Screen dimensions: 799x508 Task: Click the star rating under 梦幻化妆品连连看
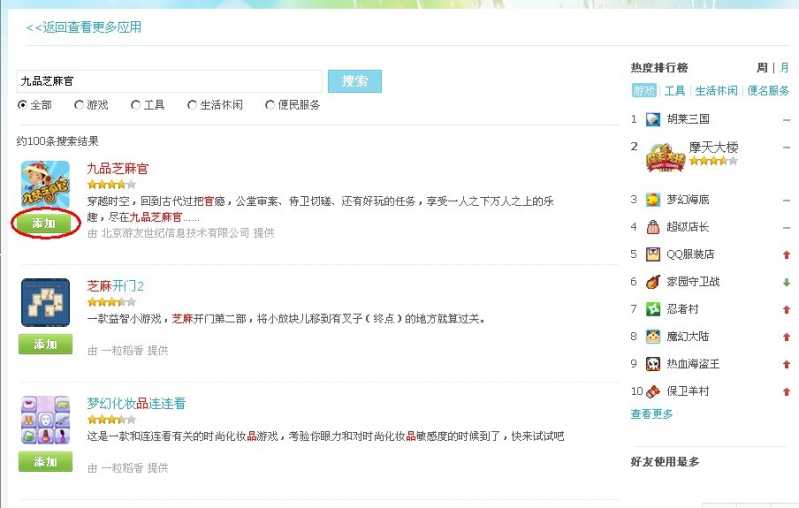pos(112,420)
